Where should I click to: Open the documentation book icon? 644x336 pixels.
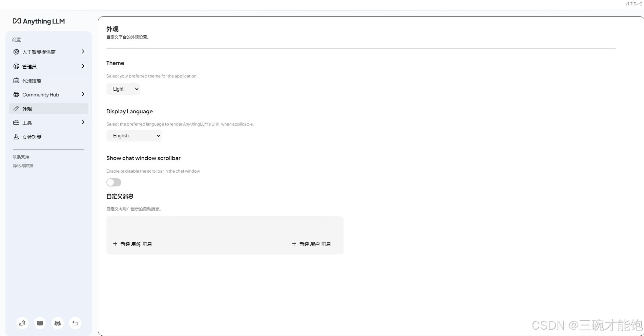pyautogui.click(x=40, y=323)
